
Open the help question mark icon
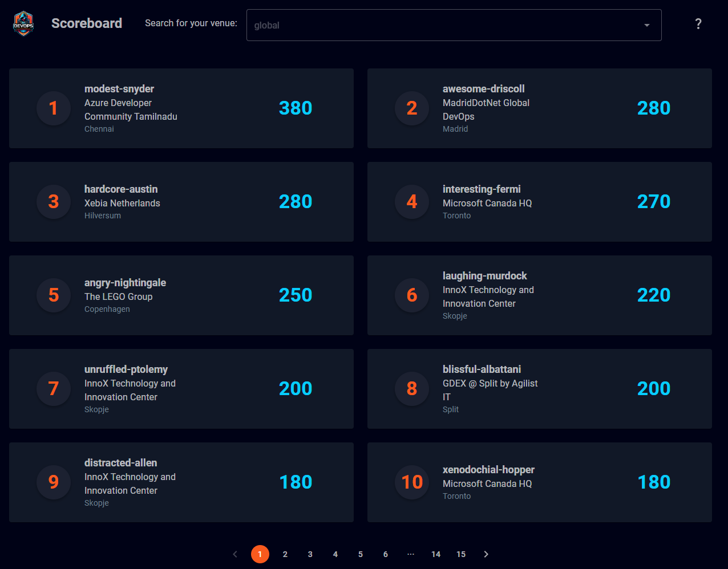[698, 24]
